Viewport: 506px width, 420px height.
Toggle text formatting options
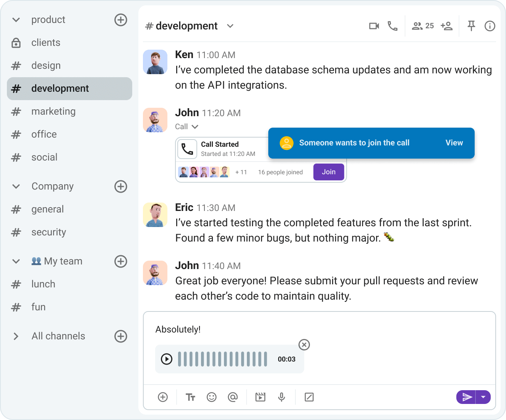pyautogui.click(x=190, y=397)
